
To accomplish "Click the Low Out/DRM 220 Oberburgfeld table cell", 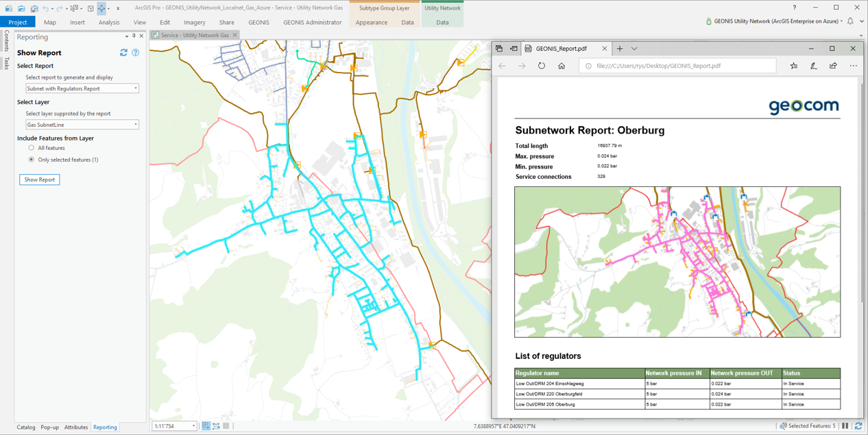I will [x=579, y=394].
